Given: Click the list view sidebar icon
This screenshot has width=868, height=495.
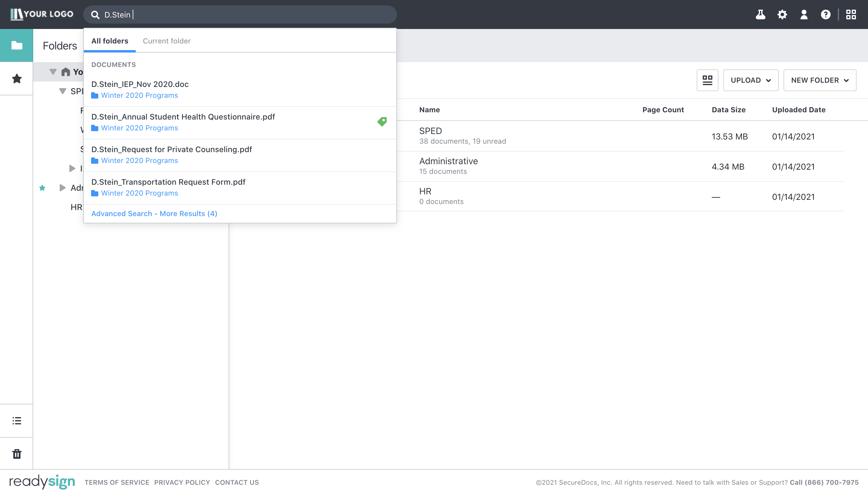Looking at the screenshot, I should (17, 420).
